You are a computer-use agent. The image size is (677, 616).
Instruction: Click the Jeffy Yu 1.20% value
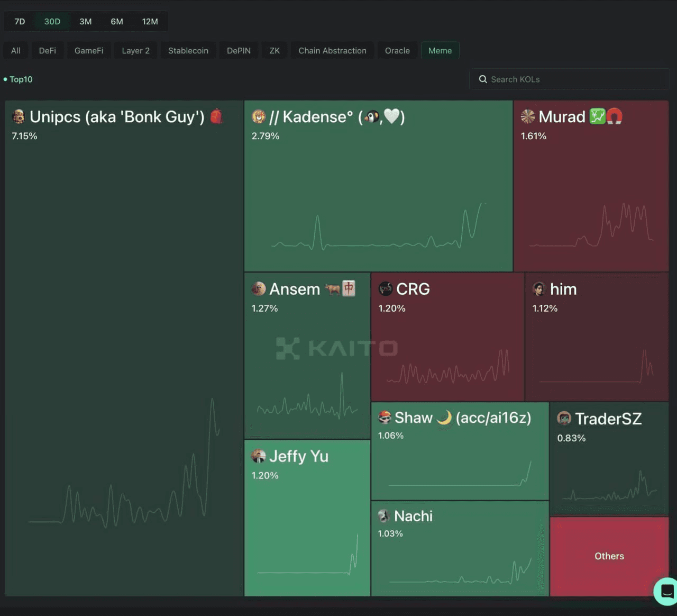click(265, 476)
